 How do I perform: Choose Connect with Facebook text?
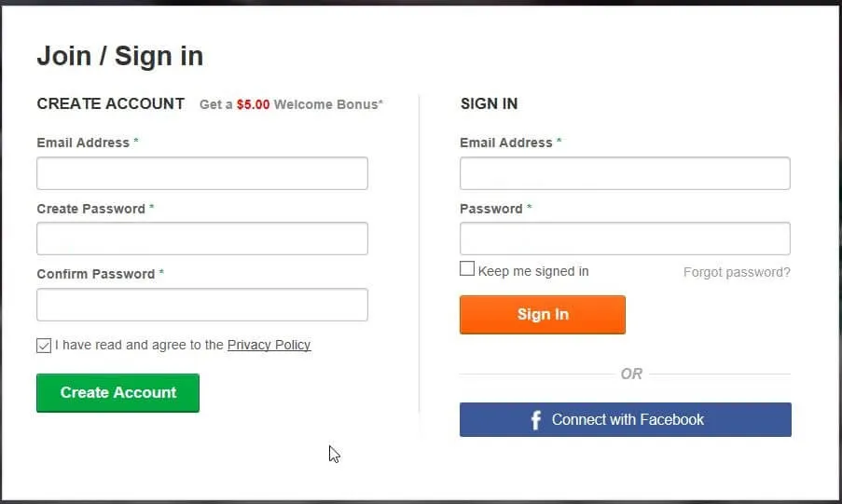tap(628, 420)
